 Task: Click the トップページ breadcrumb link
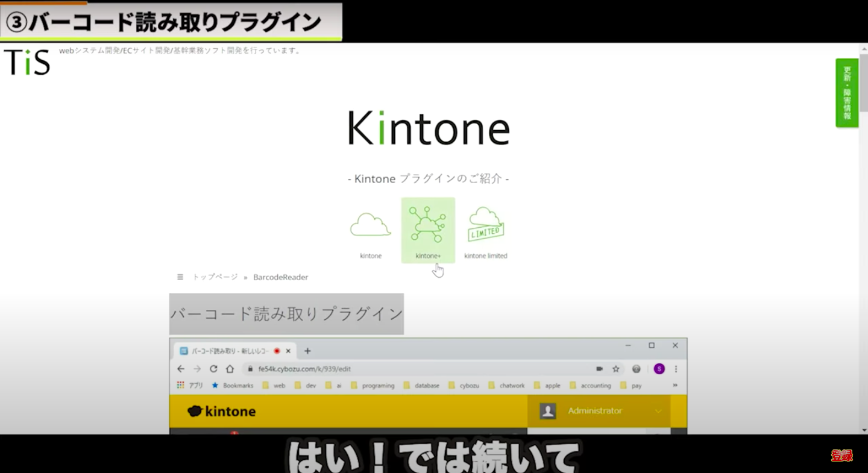point(215,277)
